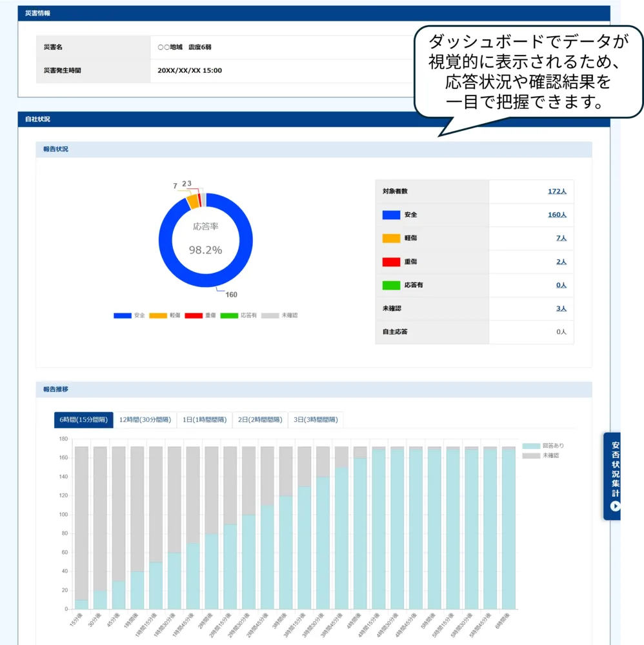
Task: Click the blue 安全 swatch in the summary table
Action: pyautogui.click(x=391, y=215)
